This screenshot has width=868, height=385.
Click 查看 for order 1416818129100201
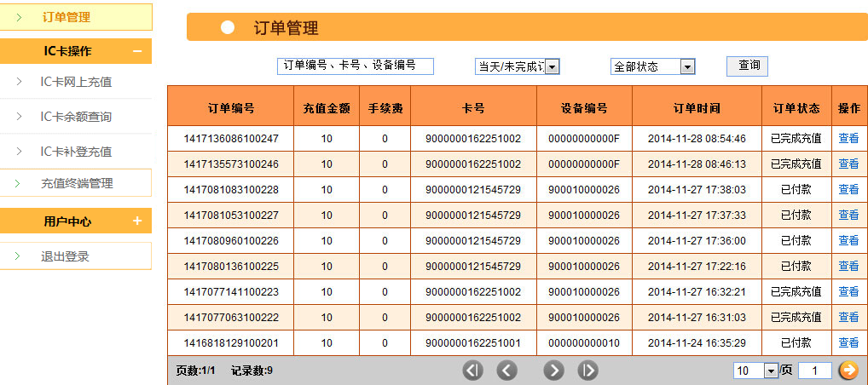pos(848,342)
